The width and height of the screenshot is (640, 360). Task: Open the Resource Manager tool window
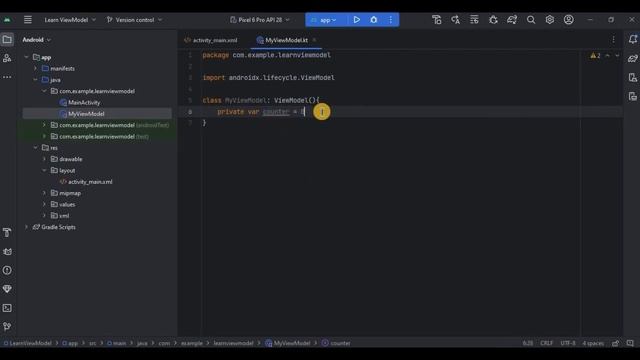7,58
